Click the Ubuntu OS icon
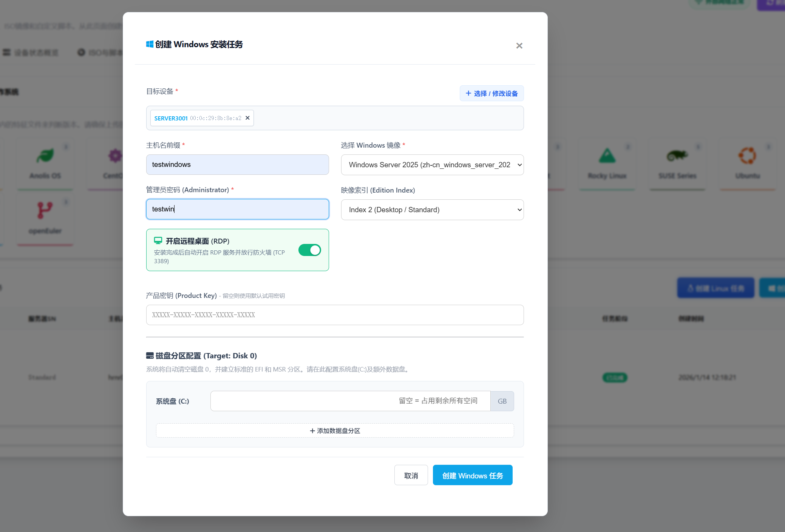The width and height of the screenshot is (785, 532). pos(747,156)
